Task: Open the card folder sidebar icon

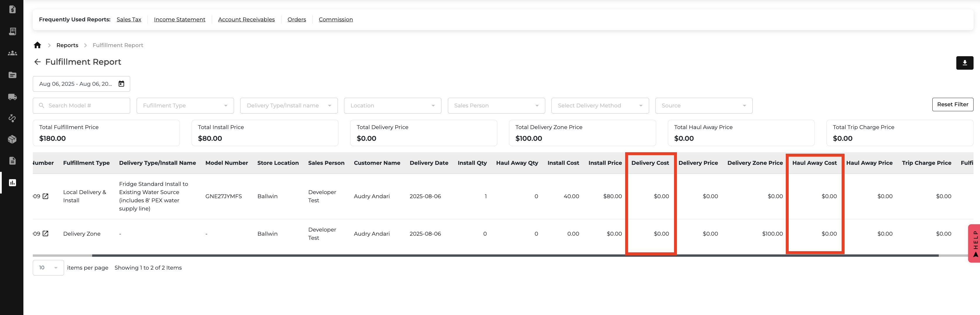Action: 12,75
